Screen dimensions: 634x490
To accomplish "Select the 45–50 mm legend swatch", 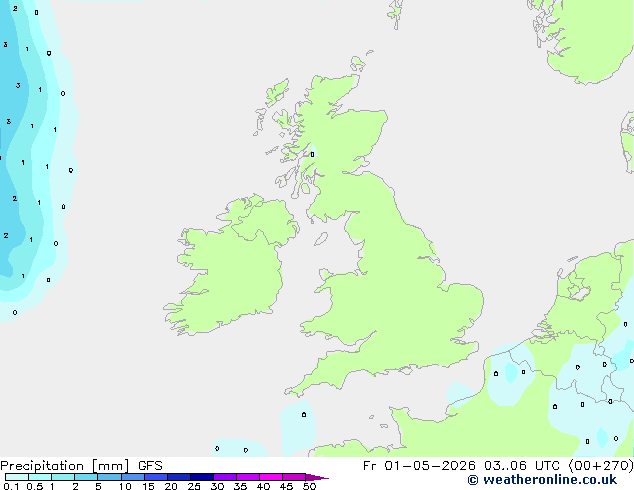I will pos(294,477).
